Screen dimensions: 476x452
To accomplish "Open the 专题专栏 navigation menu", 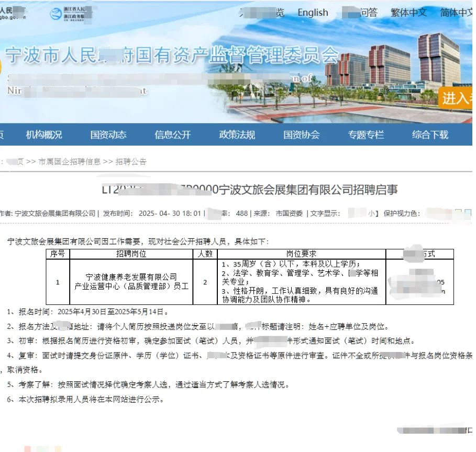I will point(367,135).
